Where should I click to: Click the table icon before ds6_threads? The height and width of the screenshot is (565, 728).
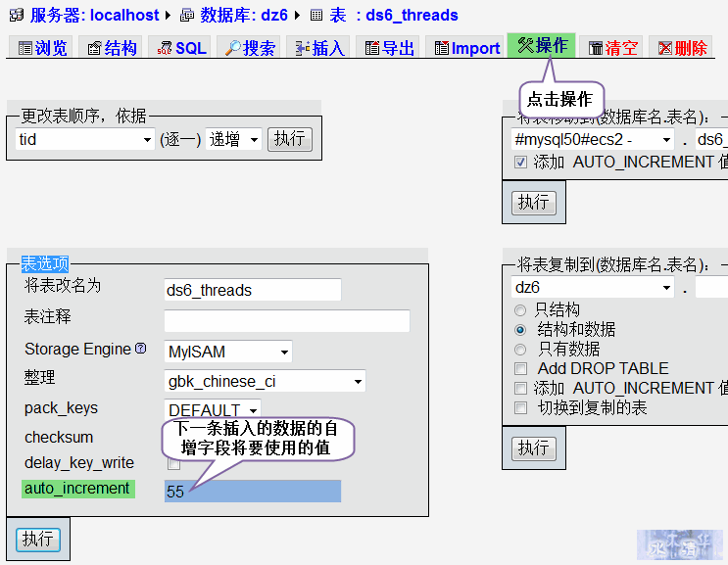click(316, 16)
